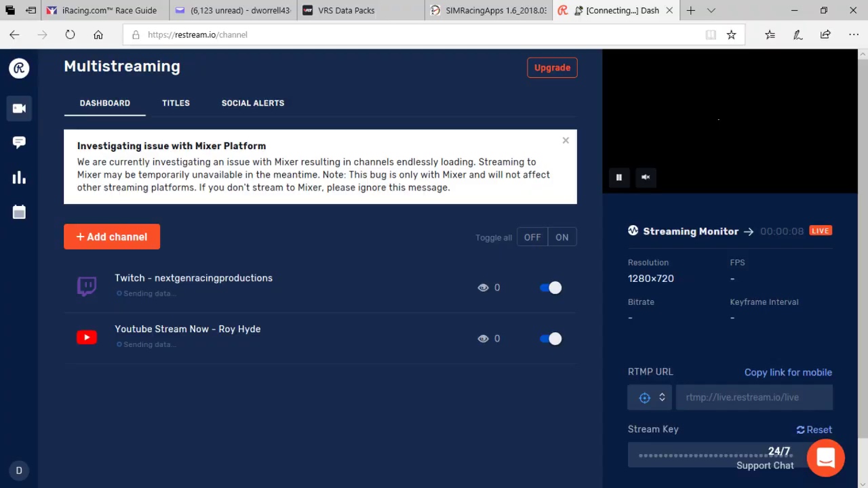Click the viewer eye icon for YouTube
Viewport: 868px width, 488px height.
pos(483,338)
